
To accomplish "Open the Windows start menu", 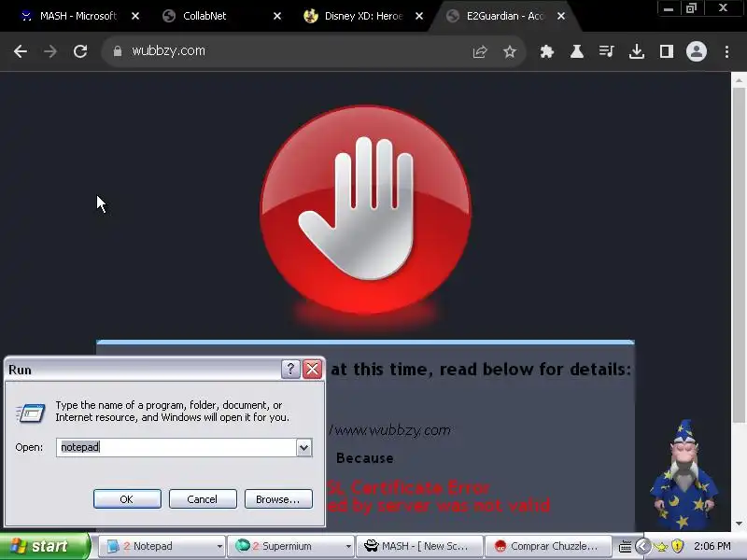I will [x=44, y=546].
